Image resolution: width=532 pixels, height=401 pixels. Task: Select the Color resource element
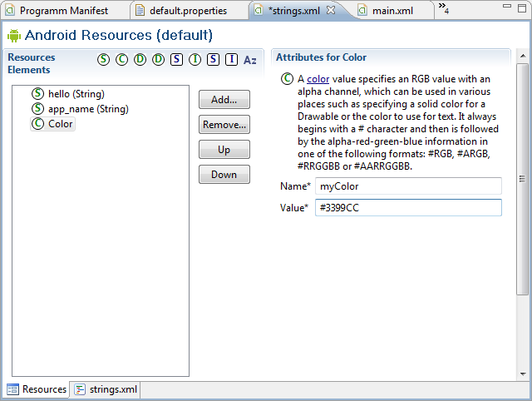pyautogui.click(x=52, y=124)
